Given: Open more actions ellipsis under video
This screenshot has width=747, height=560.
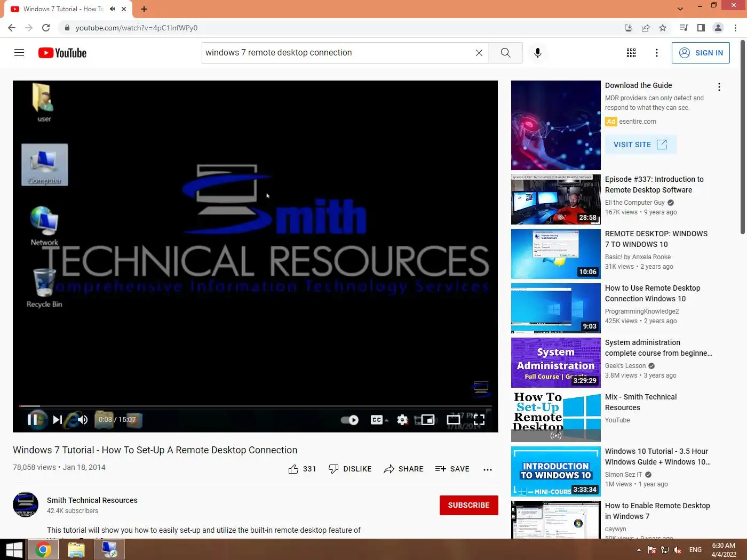Looking at the screenshot, I should (488, 469).
